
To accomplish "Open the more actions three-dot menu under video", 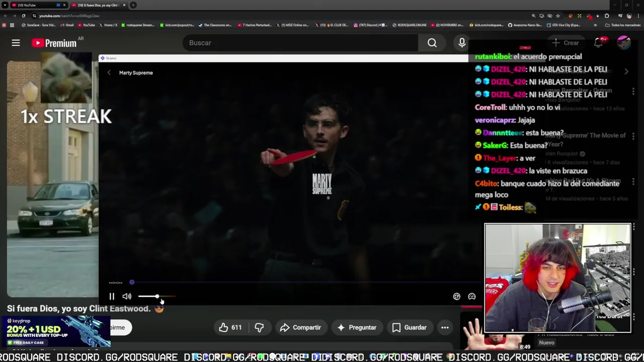I will click(445, 327).
